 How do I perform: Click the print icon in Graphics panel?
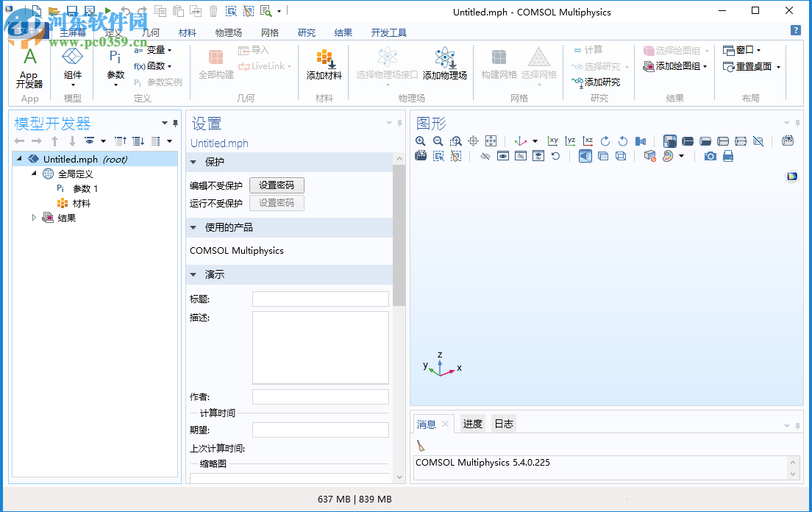click(727, 155)
